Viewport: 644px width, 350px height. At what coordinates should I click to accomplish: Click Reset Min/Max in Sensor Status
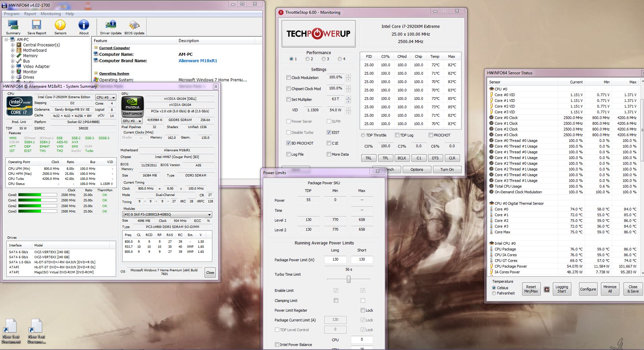pyautogui.click(x=531, y=289)
